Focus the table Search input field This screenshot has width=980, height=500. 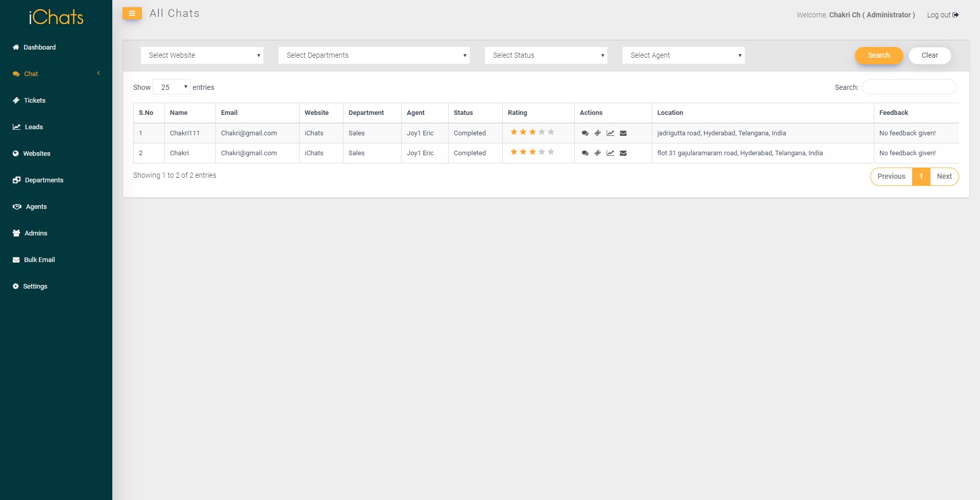(x=909, y=87)
